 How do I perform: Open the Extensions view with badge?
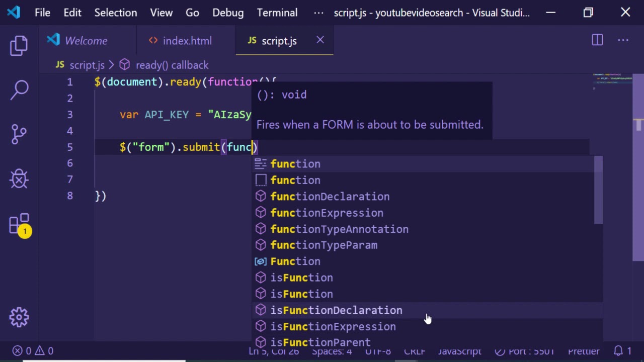coord(19,225)
